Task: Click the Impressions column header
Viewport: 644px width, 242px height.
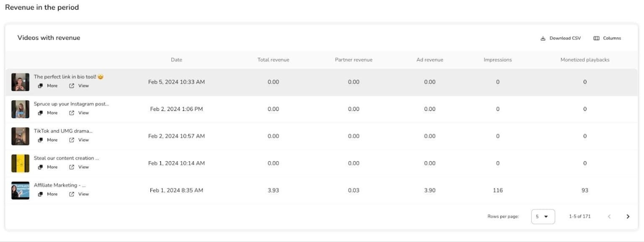Action: coord(497,60)
